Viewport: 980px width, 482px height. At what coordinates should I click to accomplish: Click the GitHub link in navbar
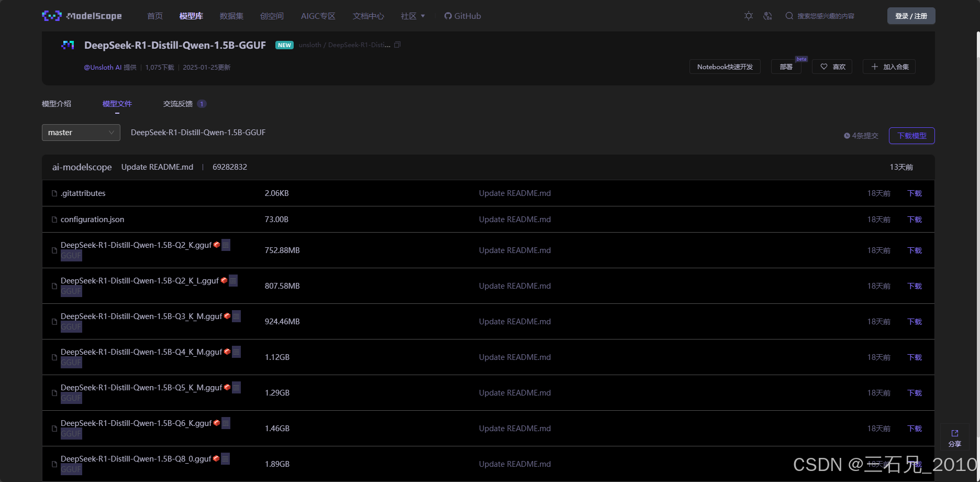pos(463,16)
